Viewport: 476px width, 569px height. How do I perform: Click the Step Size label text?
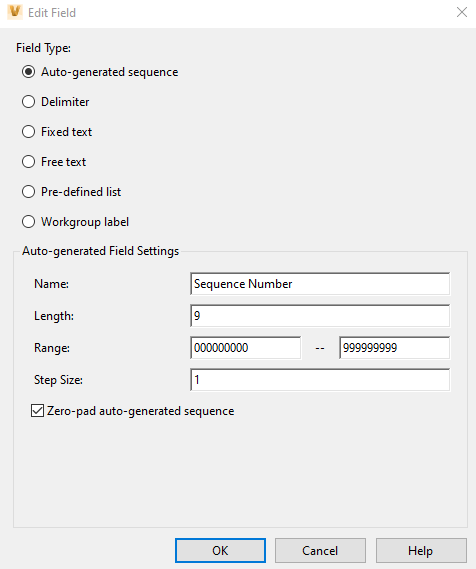[58, 380]
